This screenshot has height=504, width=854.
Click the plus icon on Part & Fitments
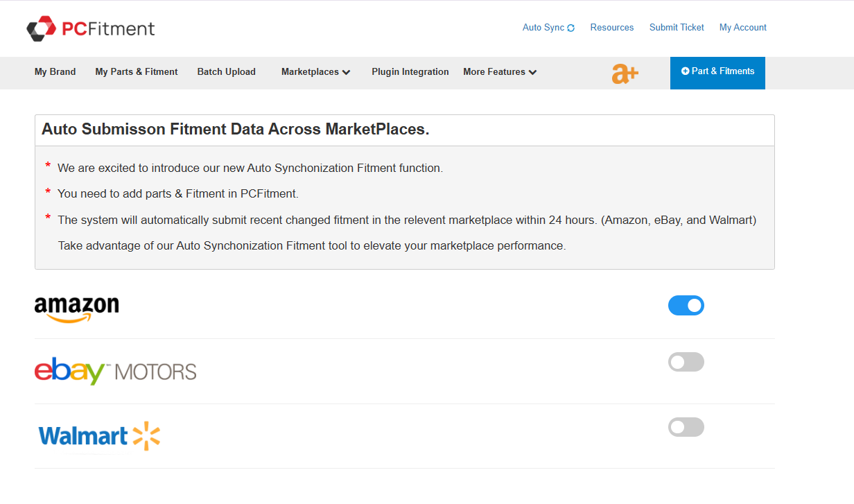click(685, 71)
